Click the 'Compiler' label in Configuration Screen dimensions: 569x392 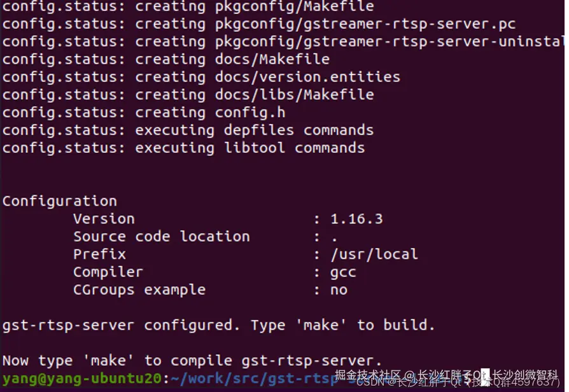pyautogui.click(x=108, y=272)
